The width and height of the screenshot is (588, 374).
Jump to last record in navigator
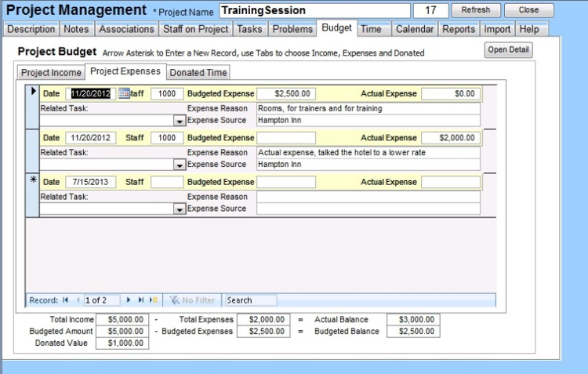click(x=141, y=300)
